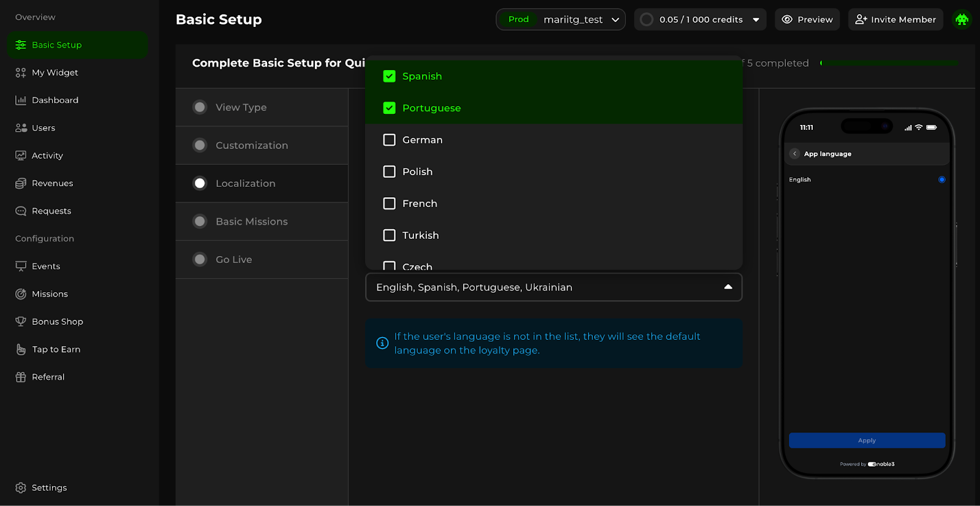Click the Tap to Earn hand icon
The height and width of the screenshot is (506, 980).
pos(21,349)
